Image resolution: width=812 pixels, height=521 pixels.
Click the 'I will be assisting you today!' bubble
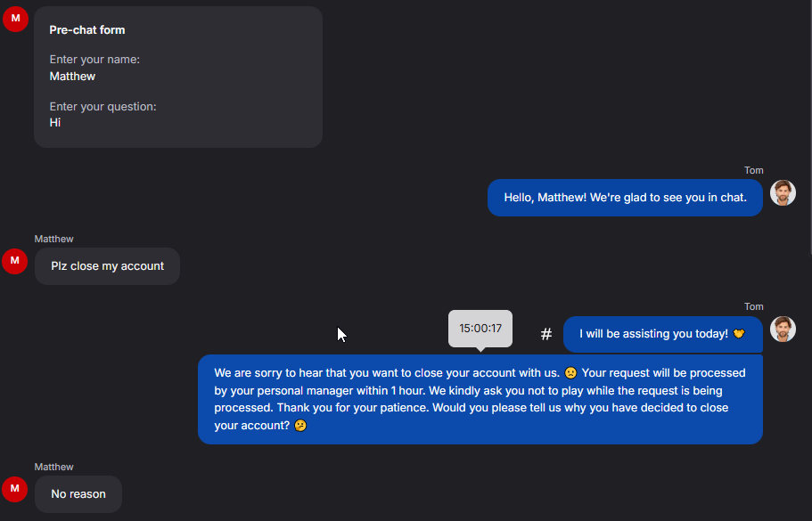click(x=663, y=334)
